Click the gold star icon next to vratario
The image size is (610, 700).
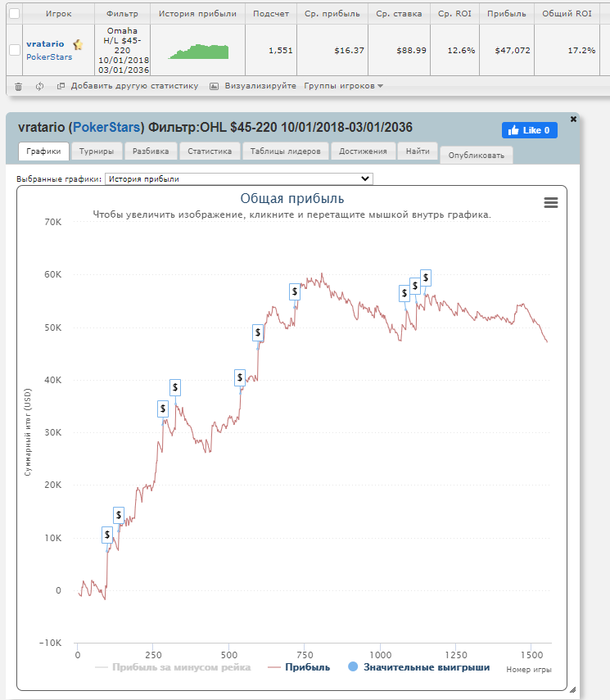pos(78,44)
